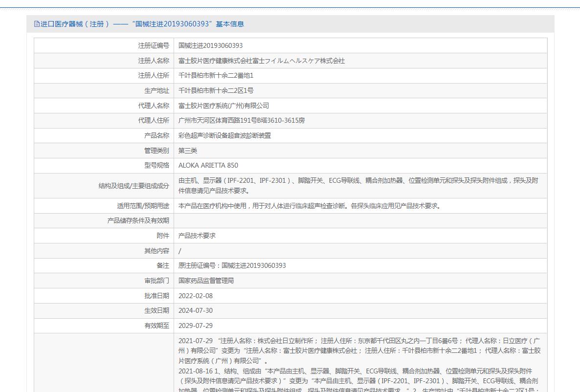Click the agent address in 广州市天河区
Image resolution: width=580 pixels, height=392 pixels.
(241, 120)
